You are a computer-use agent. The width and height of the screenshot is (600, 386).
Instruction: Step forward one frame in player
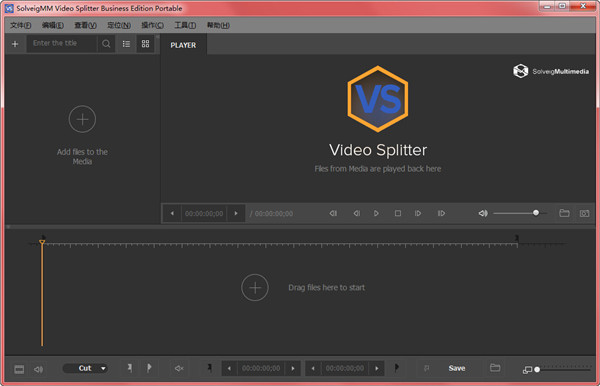[x=418, y=213]
